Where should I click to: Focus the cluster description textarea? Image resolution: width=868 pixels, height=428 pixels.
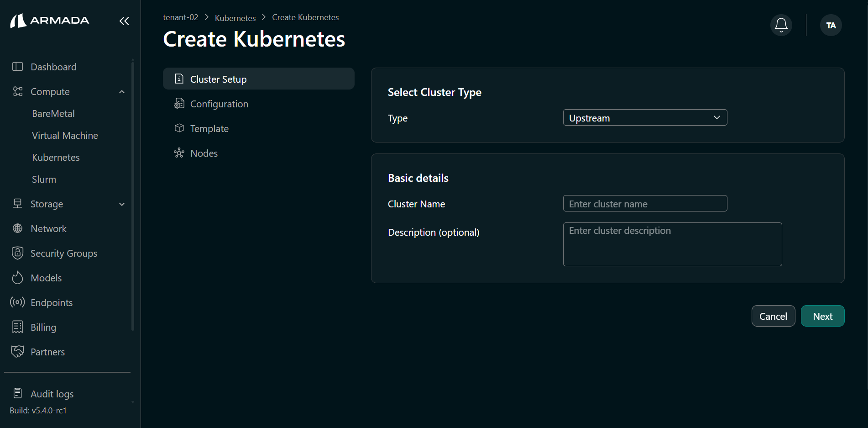(x=672, y=244)
